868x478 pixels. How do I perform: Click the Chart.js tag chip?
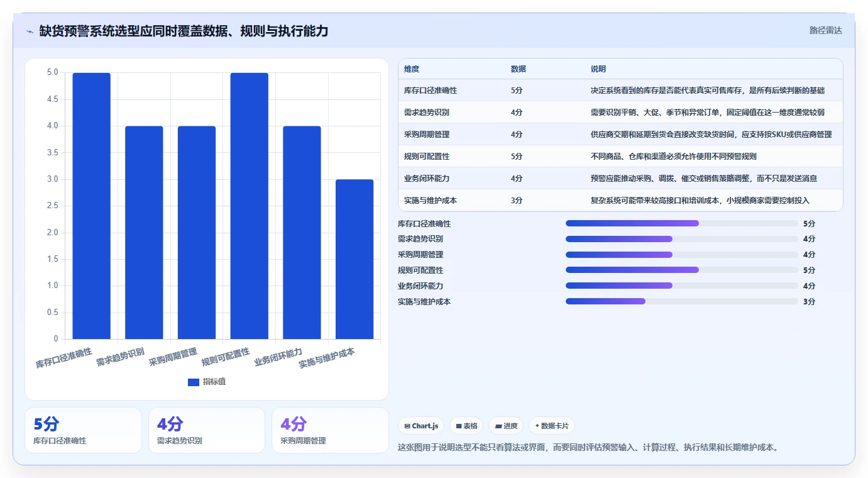[x=421, y=426]
